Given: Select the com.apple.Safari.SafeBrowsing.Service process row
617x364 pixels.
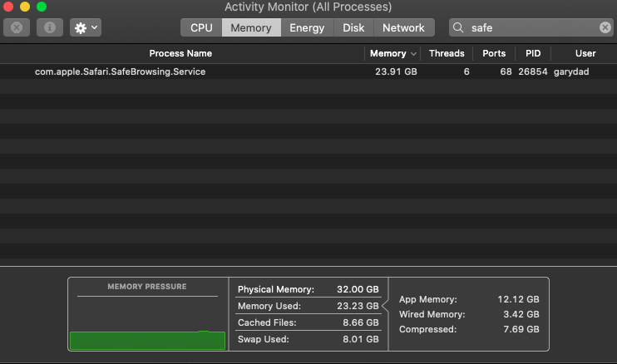Looking at the screenshot, I should (308, 71).
